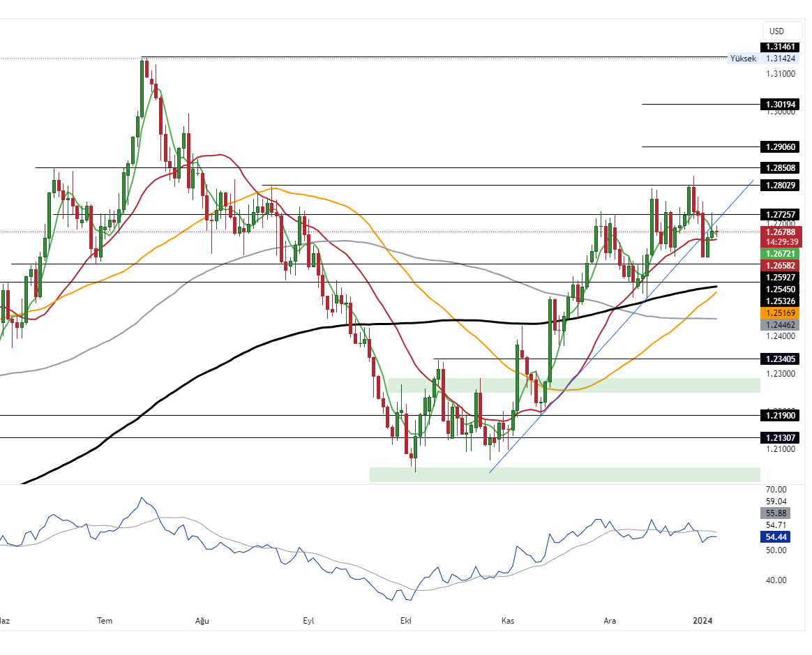812x655 pixels.
Task: Click the 2024 label on time axis
Action: (x=702, y=620)
